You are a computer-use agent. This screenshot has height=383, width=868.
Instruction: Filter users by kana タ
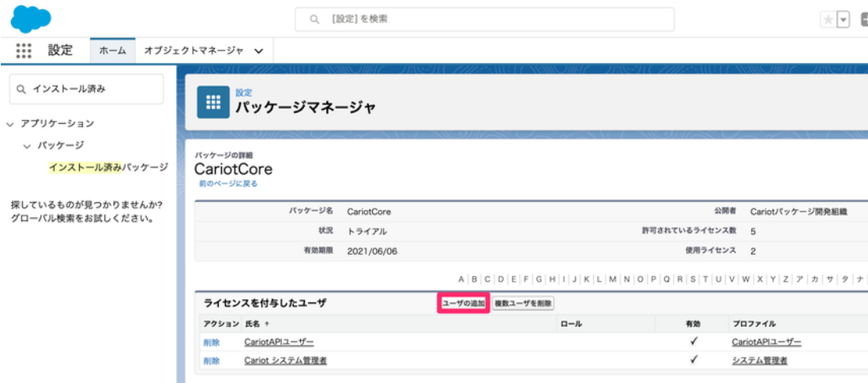pyautogui.click(x=845, y=279)
